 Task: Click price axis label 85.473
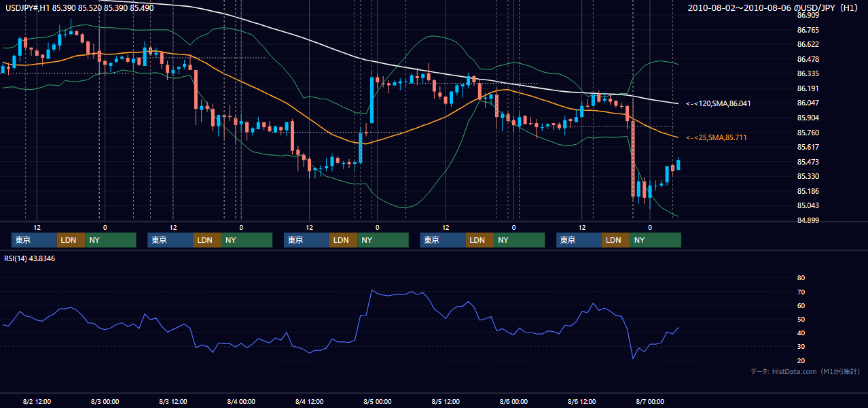coord(808,162)
